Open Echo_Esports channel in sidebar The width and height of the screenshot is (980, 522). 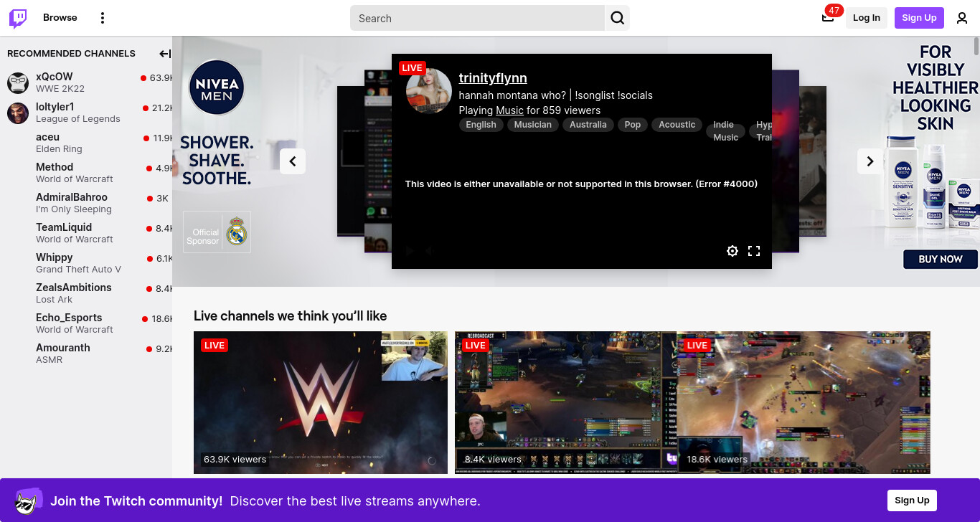coord(86,323)
